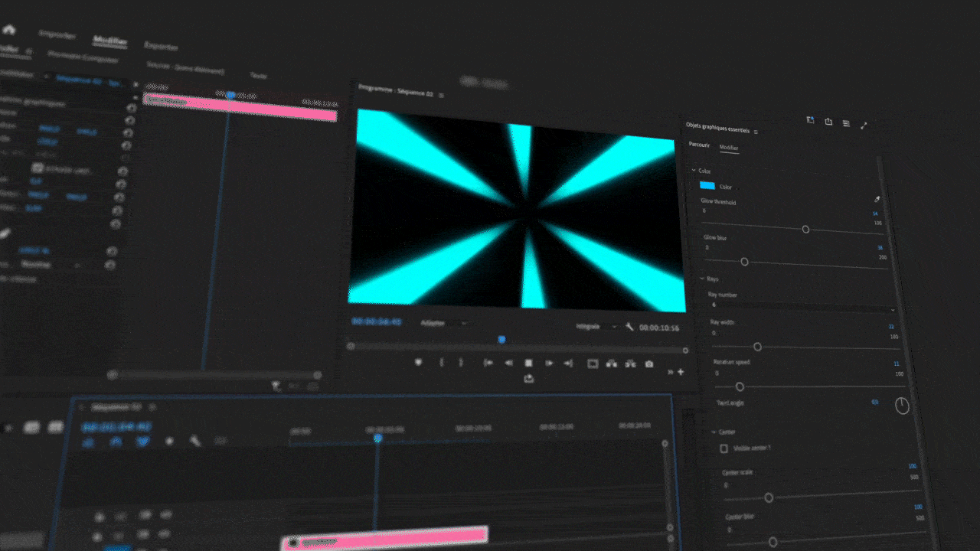Open the Exporter workspace tab
Image resolution: width=980 pixels, height=551 pixels.
[161, 46]
